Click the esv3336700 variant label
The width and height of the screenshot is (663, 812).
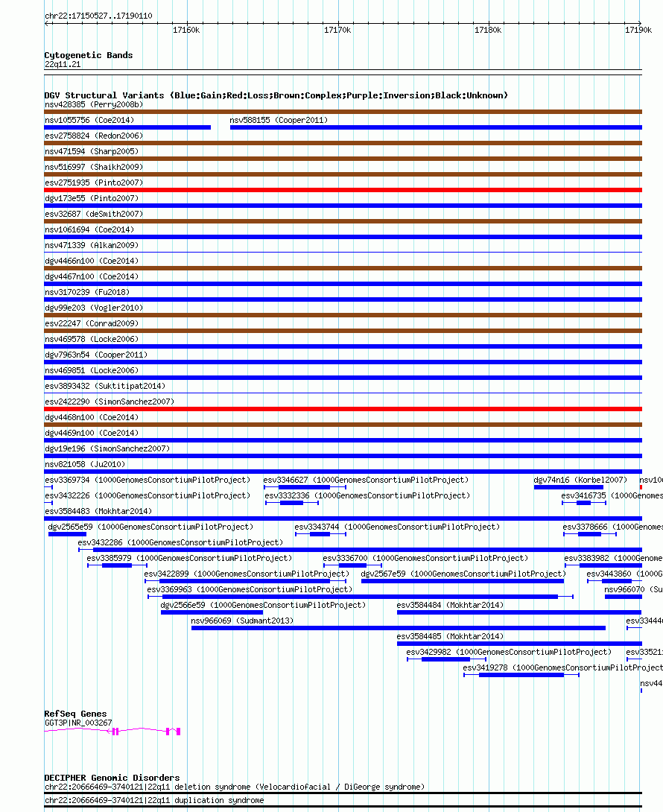(425, 558)
